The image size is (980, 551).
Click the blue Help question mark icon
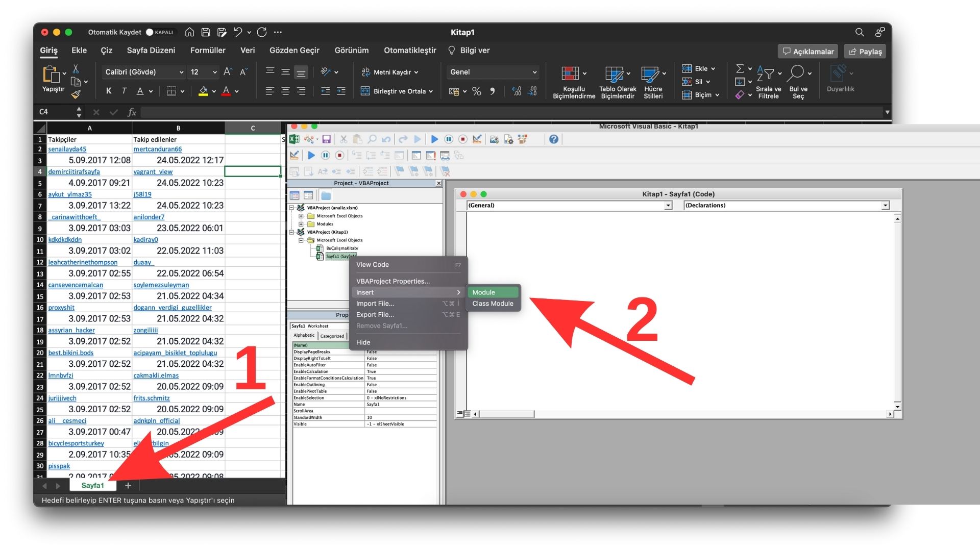(554, 139)
